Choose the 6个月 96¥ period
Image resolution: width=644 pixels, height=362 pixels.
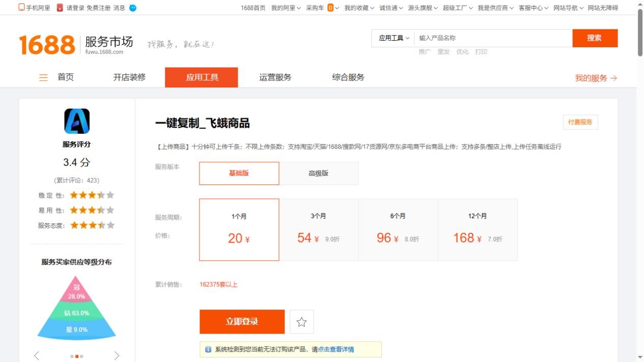[398, 230]
